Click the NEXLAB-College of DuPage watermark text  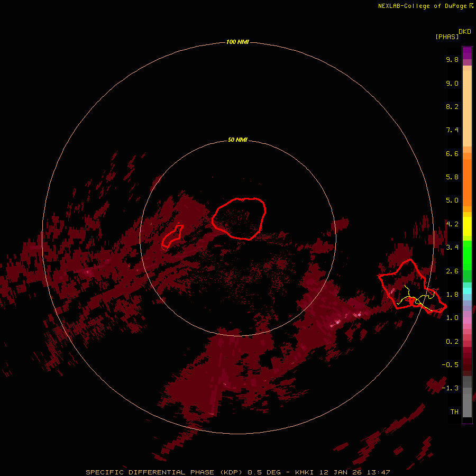tap(425, 6)
